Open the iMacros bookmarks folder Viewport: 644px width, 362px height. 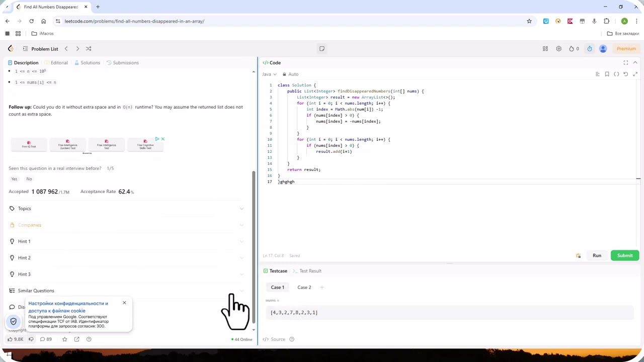(x=42, y=34)
